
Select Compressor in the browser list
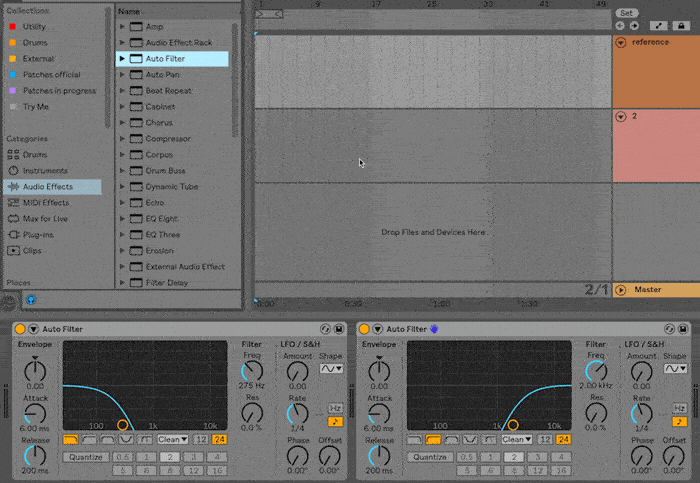[172, 139]
